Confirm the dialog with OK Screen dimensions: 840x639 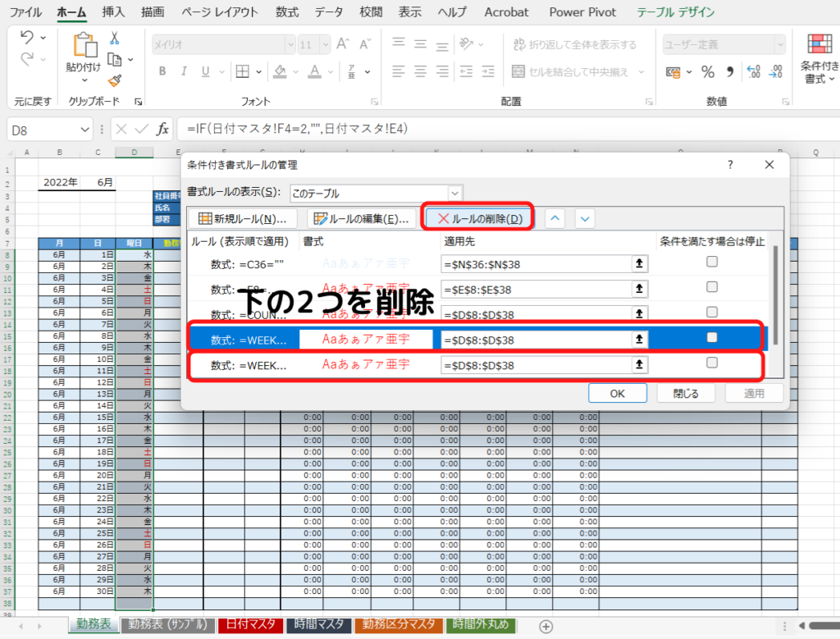(617, 393)
